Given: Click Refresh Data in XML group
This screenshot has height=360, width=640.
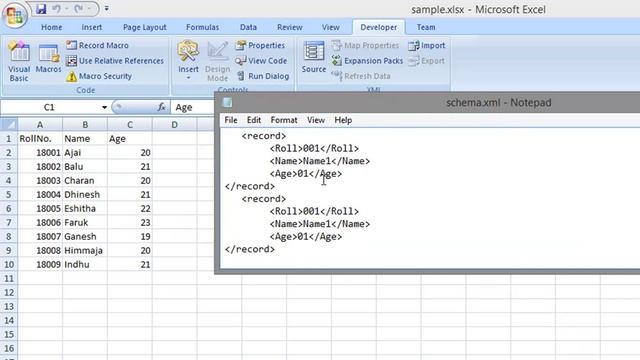Looking at the screenshot, I should pos(361,76).
